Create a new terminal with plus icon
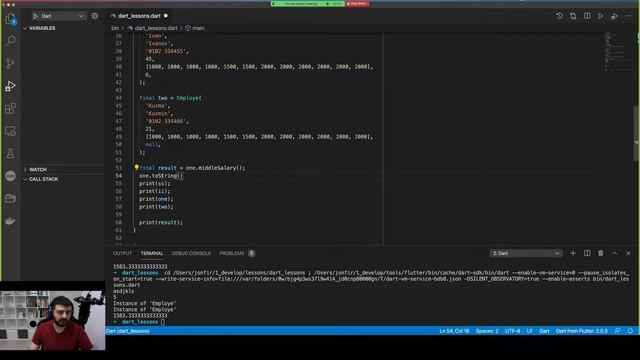 (573, 253)
